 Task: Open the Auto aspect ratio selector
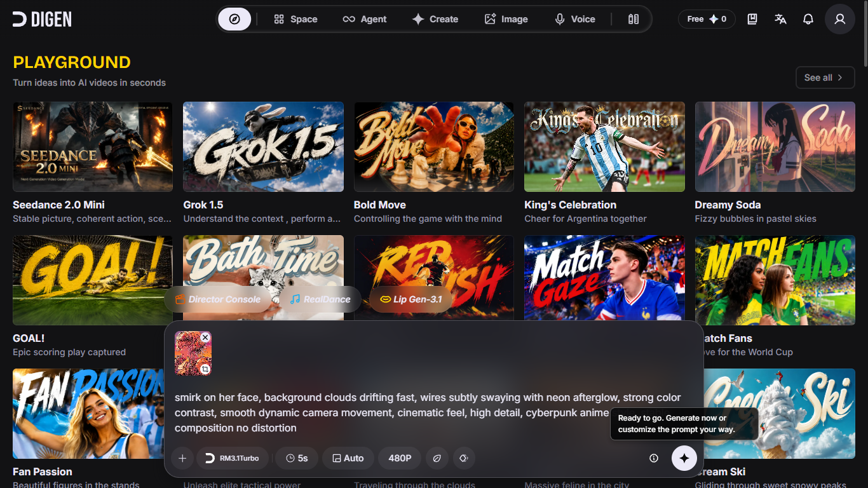click(348, 458)
